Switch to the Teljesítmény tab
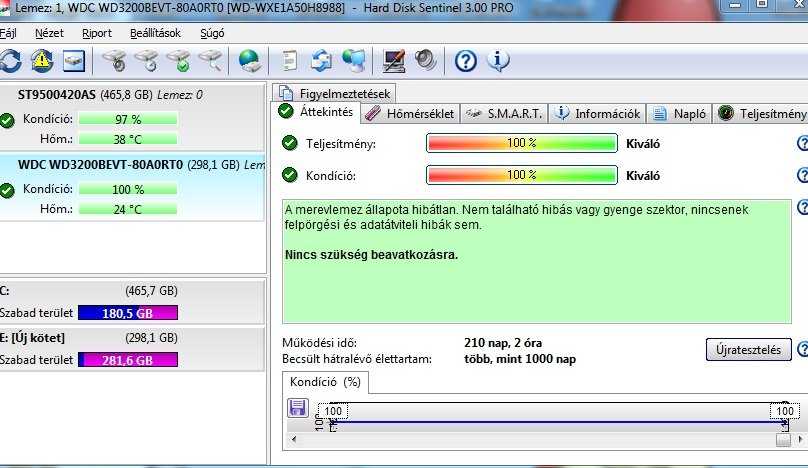Image resolution: width=808 pixels, height=468 pixels. pyautogui.click(x=761, y=113)
